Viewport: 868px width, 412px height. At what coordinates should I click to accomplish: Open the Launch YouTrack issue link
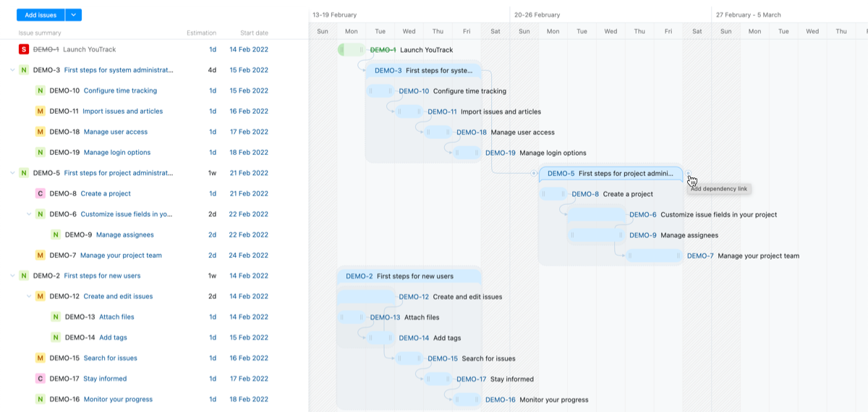click(89, 49)
